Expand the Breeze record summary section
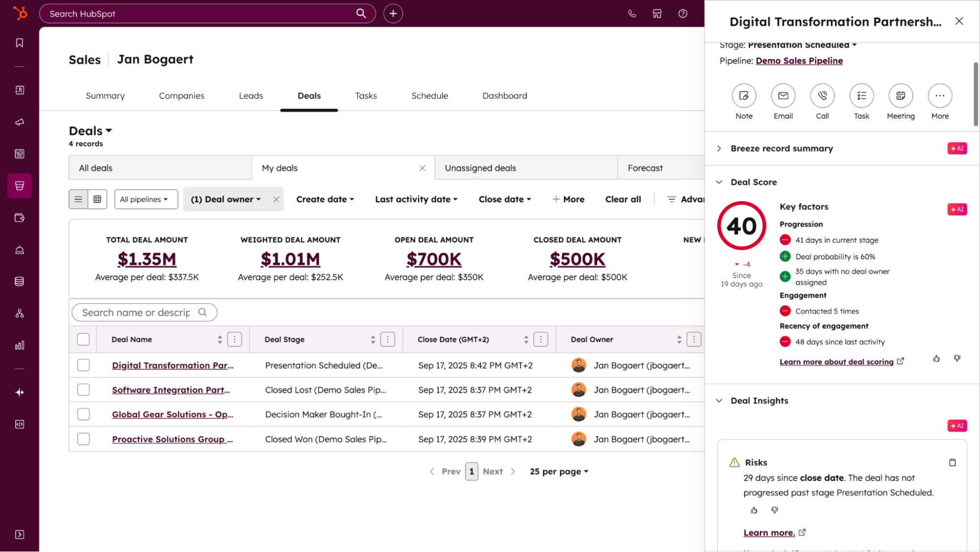This screenshot has width=980, height=552. (x=719, y=149)
